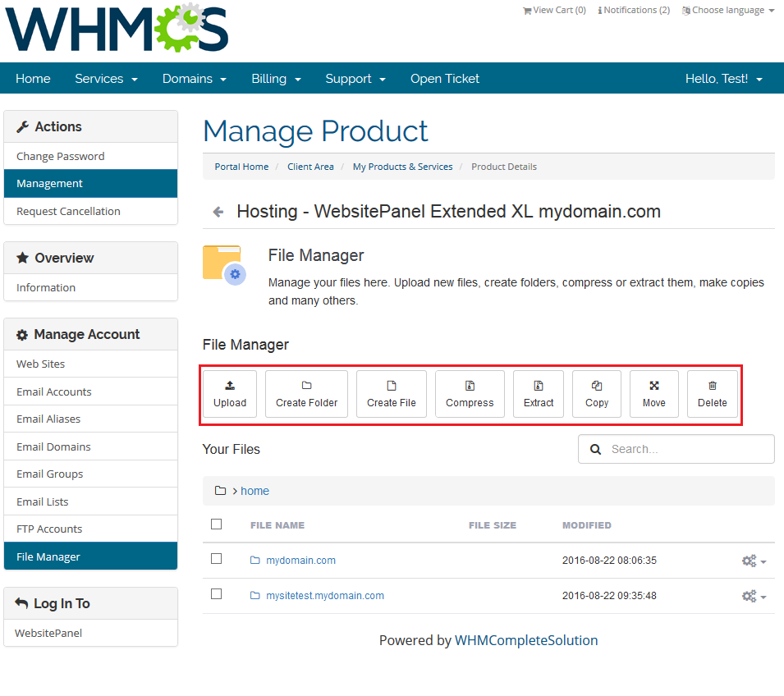Select Request Cancellation in sidebar
This screenshot has height=696, width=784.
90,211
